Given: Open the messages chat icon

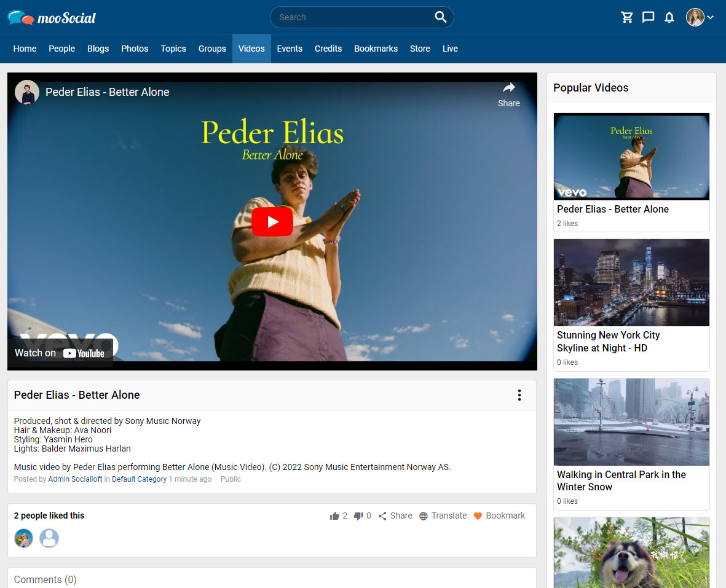Looking at the screenshot, I should pos(648,17).
